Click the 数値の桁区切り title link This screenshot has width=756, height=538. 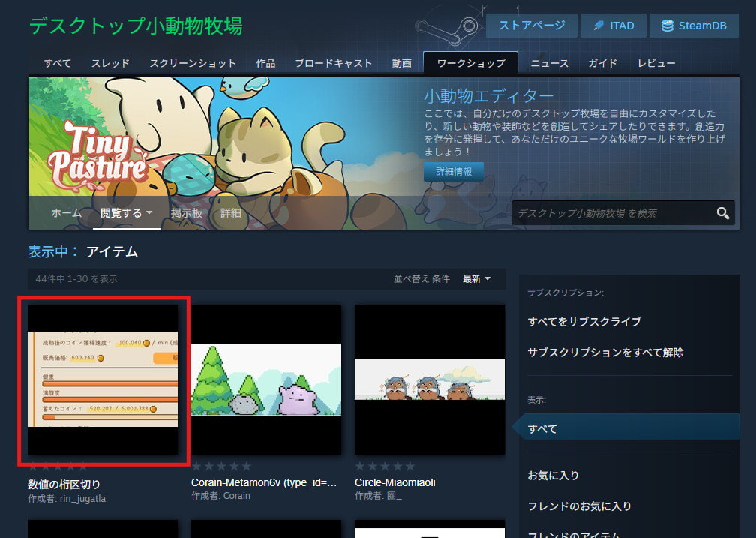tap(64, 485)
